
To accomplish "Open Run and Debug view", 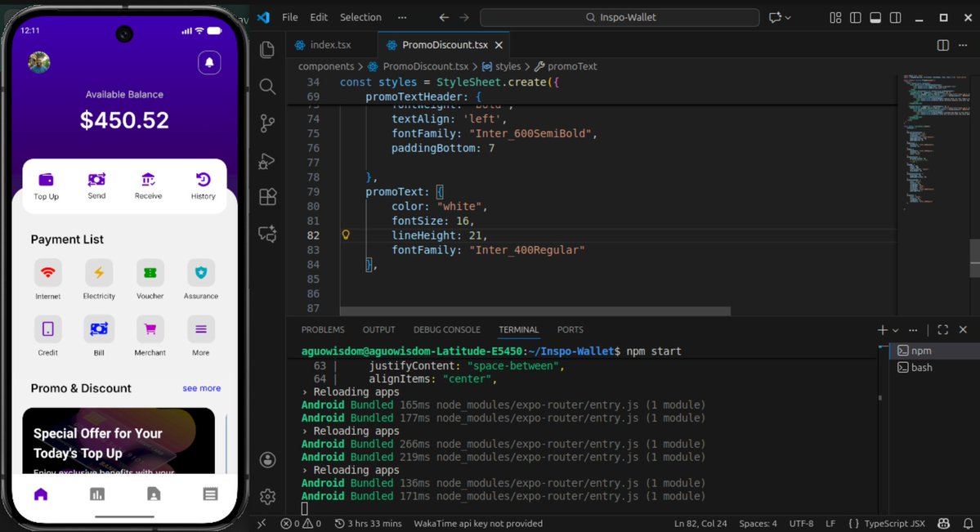I will [x=267, y=161].
